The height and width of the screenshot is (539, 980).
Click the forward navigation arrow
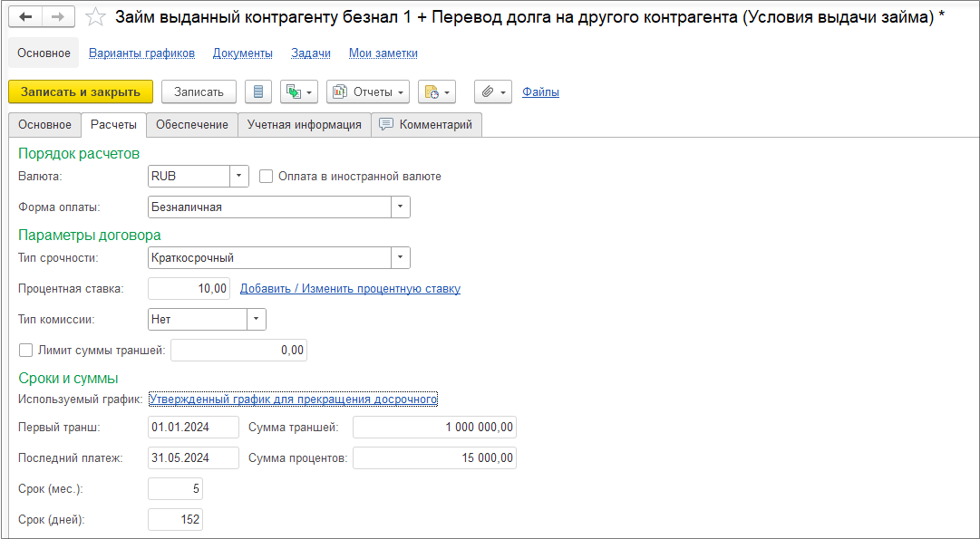pos(58,17)
